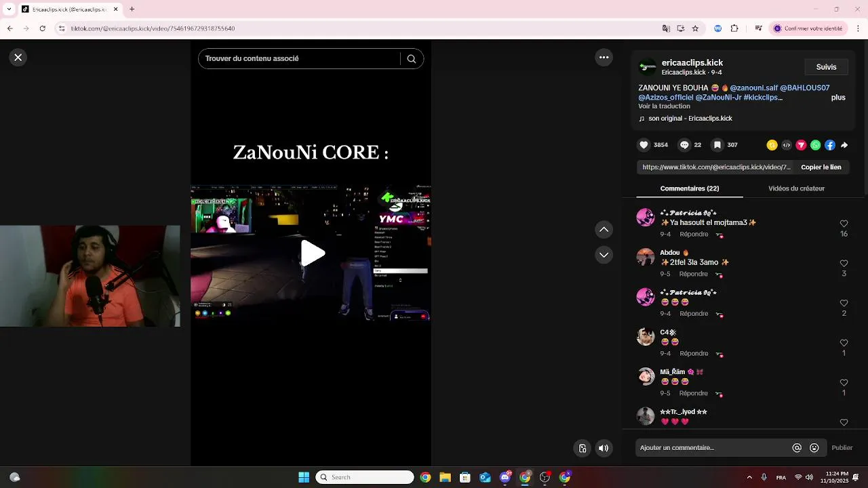Click Voir la traduction link
868x488 pixels.
tap(664, 106)
